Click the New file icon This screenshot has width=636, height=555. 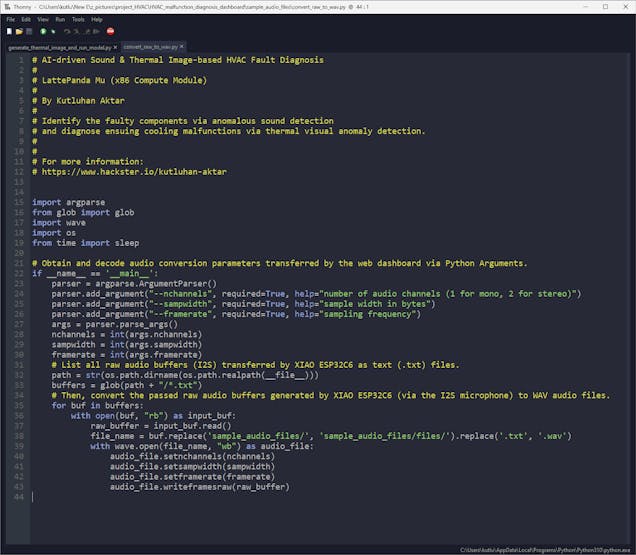tap(9, 31)
